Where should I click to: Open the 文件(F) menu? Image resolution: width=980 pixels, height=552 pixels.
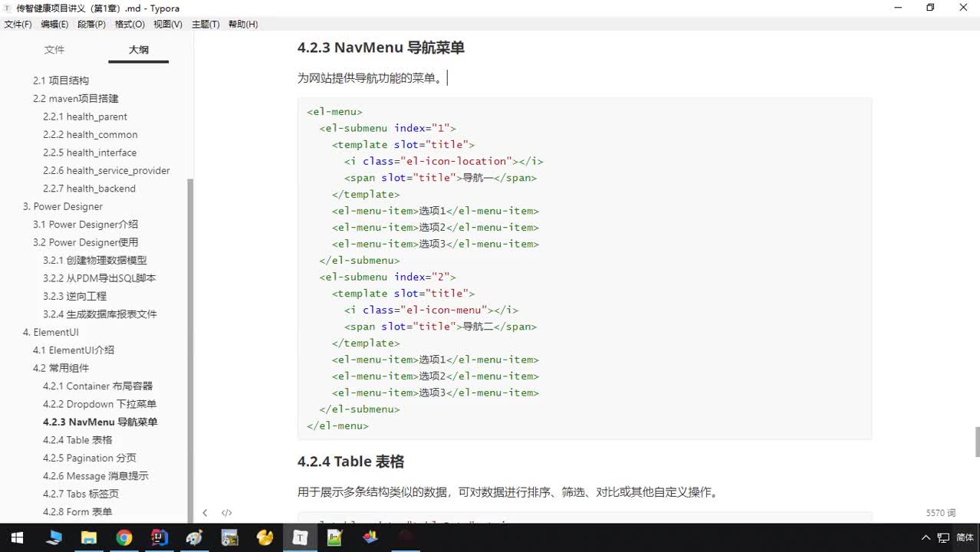18,25
